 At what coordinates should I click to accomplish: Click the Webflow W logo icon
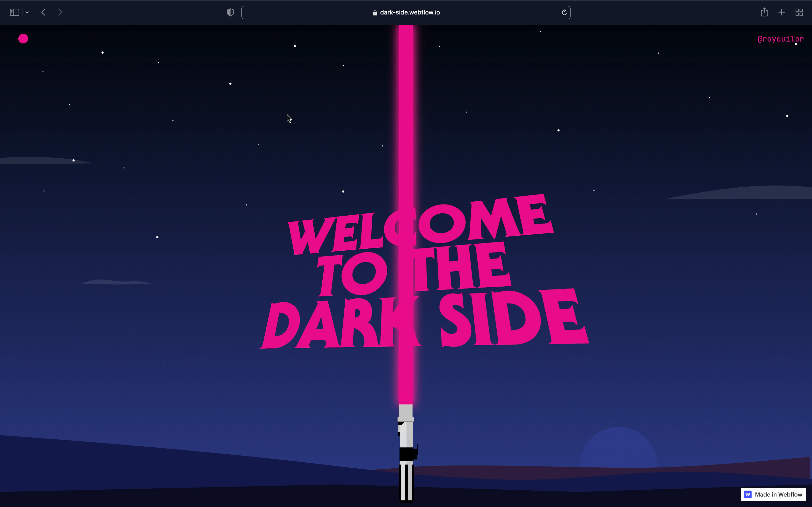(747, 494)
